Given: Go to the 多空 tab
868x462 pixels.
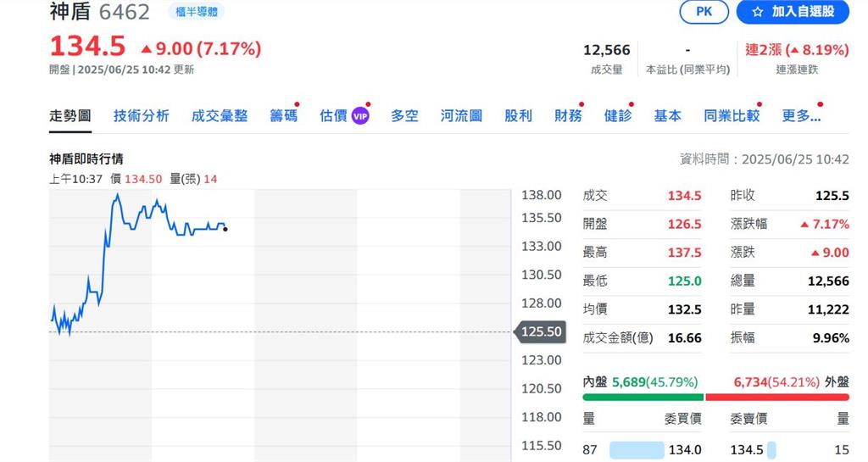Looking at the screenshot, I should [404, 116].
